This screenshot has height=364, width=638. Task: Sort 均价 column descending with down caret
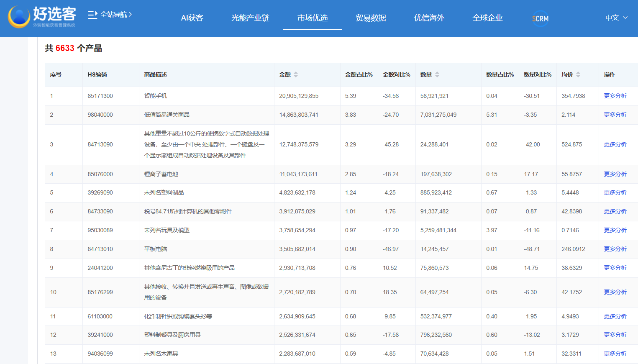(x=578, y=77)
